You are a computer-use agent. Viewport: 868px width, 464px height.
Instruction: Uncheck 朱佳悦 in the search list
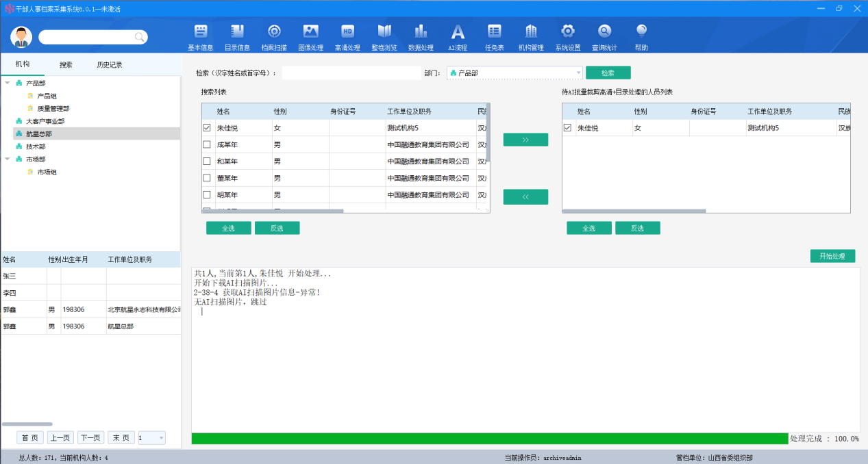click(207, 128)
